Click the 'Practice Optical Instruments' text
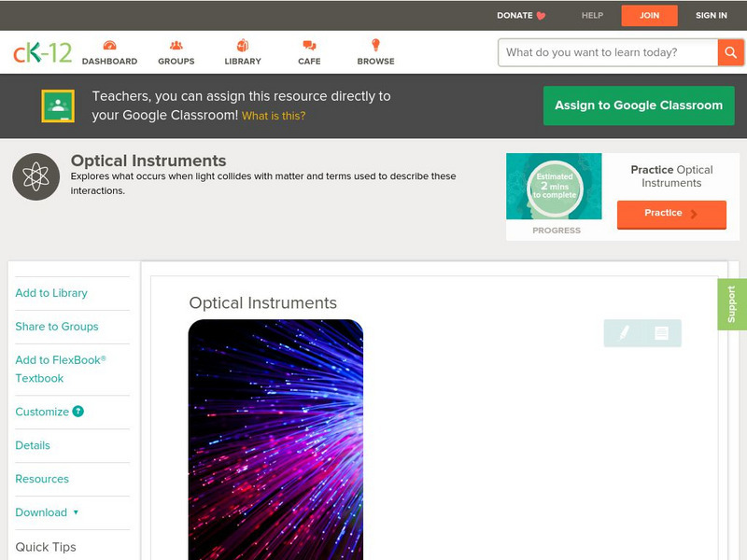Viewport: 747px width, 560px height. (x=671, y=176)
